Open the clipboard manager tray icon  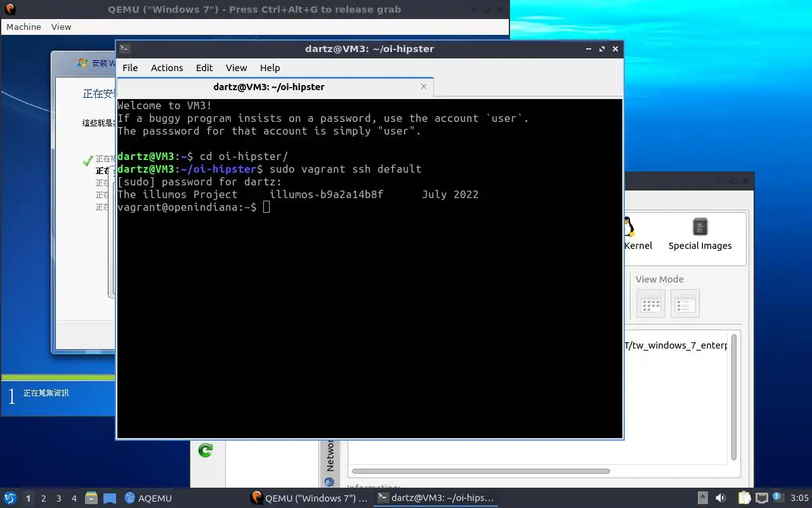pos(743,498)
